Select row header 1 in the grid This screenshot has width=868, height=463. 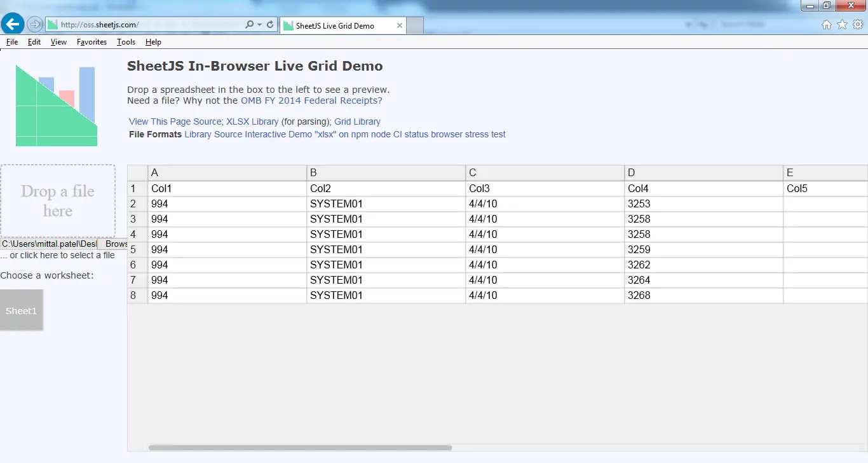[x=138, y=189]
